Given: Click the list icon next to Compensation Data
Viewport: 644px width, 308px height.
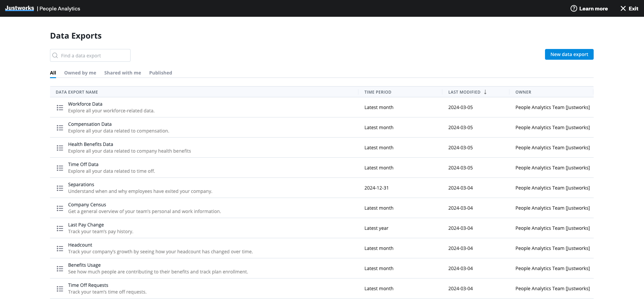Looking at the screenshot, I should coord(60,128).
